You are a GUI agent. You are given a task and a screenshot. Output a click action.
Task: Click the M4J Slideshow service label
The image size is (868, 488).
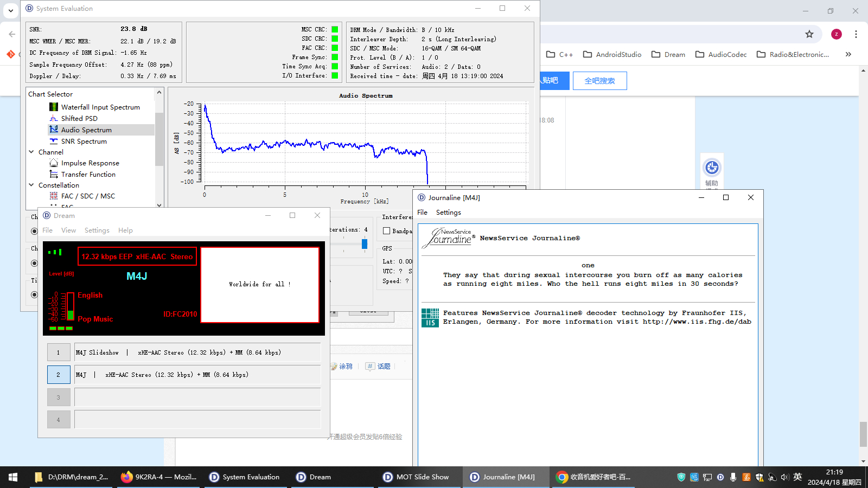[x=197, y=352]
